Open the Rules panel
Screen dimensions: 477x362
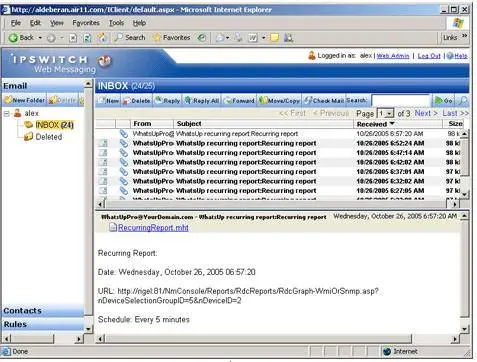pos(43,324)
